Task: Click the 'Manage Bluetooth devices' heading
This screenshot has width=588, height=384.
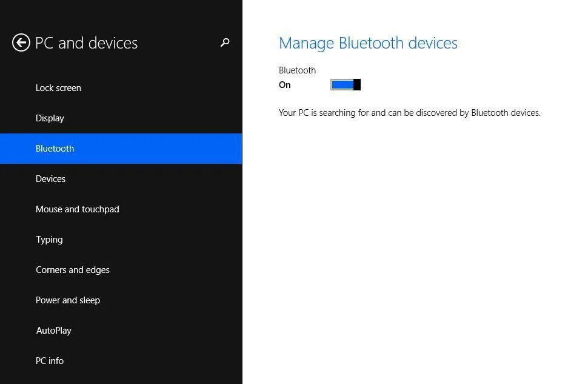Action: coord(368,43)
